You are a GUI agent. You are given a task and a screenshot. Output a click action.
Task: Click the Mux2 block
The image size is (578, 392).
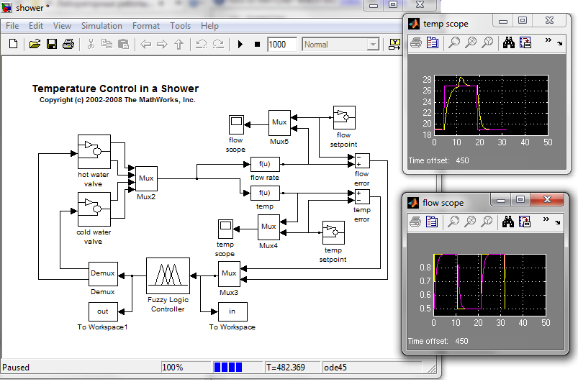point(146,178)
